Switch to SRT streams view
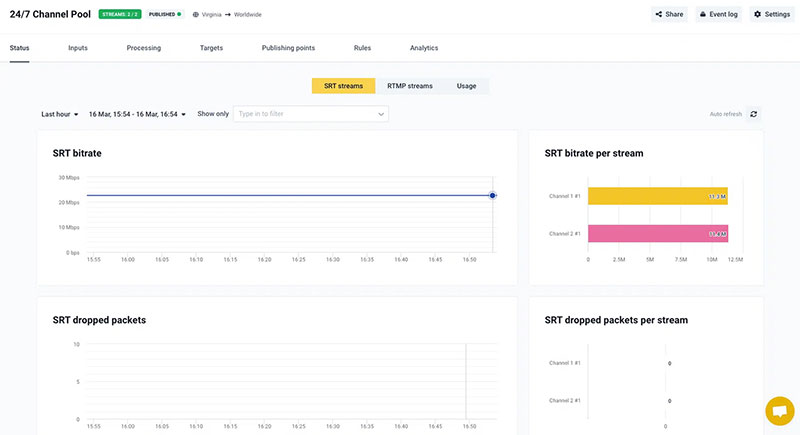The height and width of the screenshot is (435, 800). 343,86
